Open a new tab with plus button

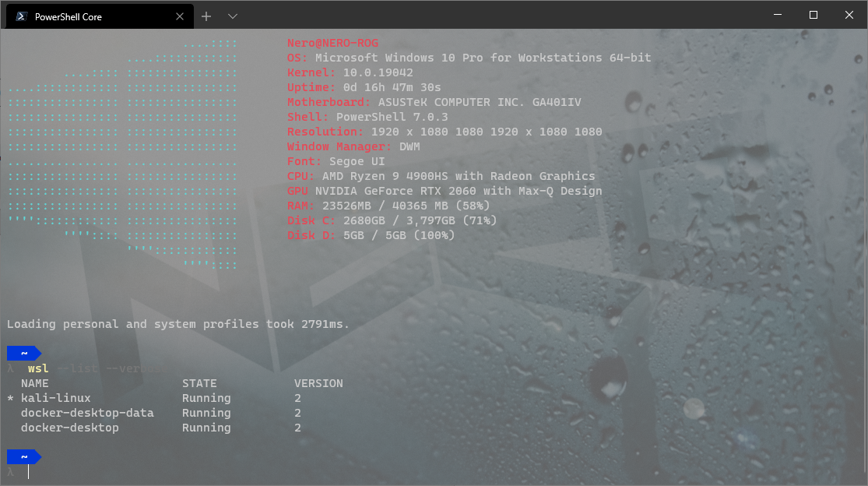point(206,16)
